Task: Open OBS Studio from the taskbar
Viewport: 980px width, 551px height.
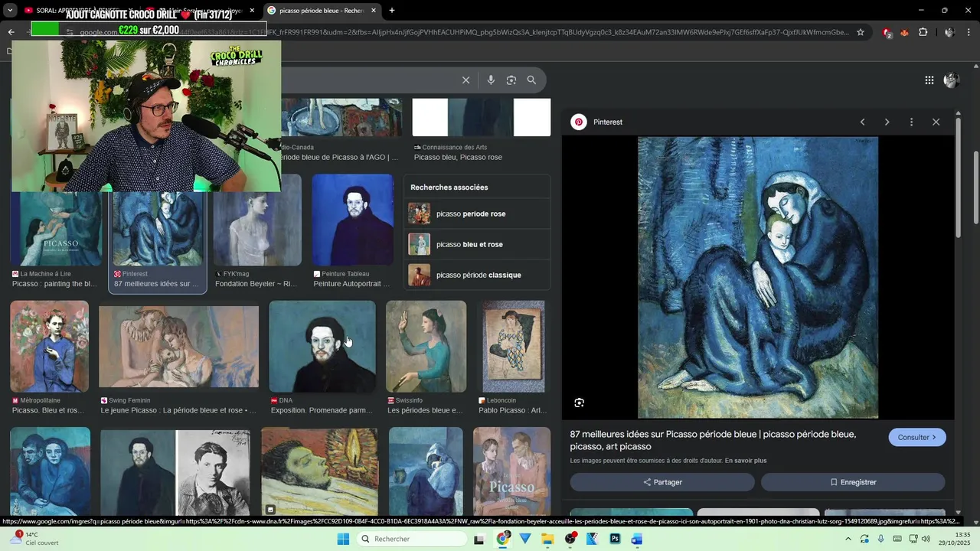Action: [570, 539]
